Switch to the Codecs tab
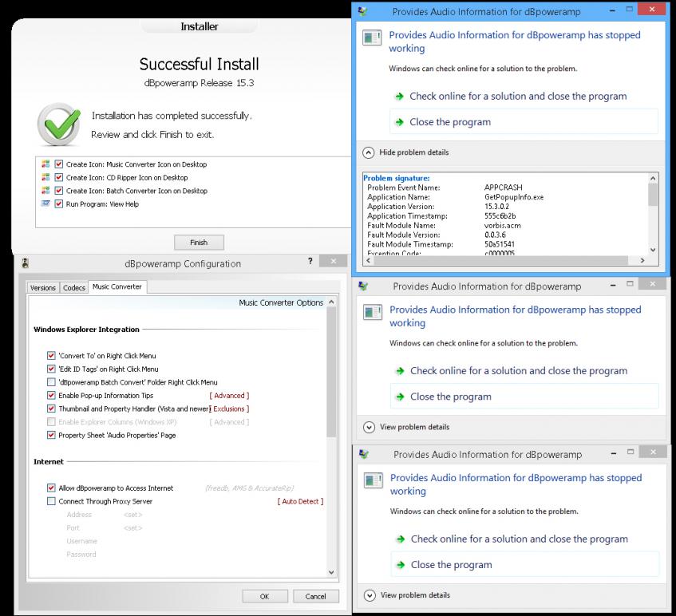Screen dimensions: 676x616 point(74,288)
